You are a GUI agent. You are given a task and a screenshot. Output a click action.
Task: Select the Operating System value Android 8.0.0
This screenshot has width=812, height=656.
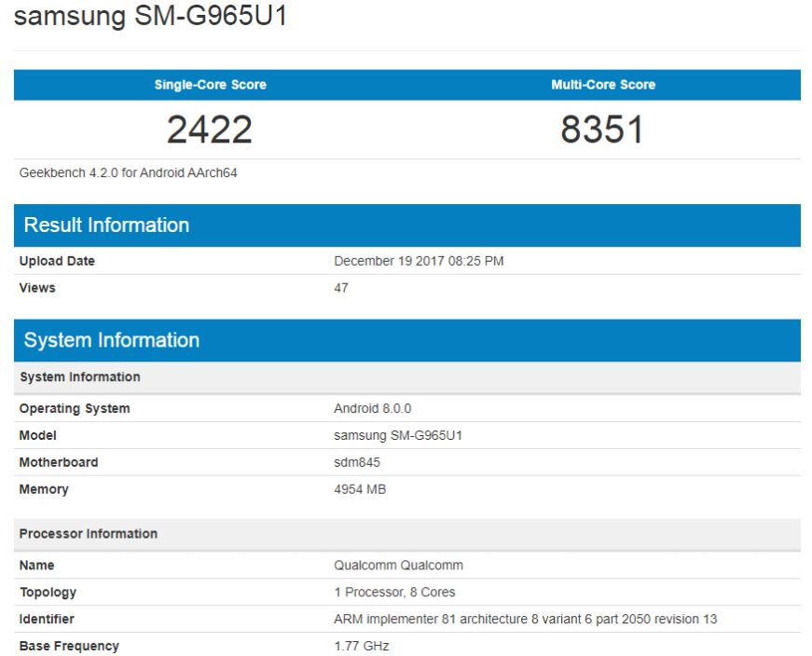pyautogui.click(x=372, y=408)
